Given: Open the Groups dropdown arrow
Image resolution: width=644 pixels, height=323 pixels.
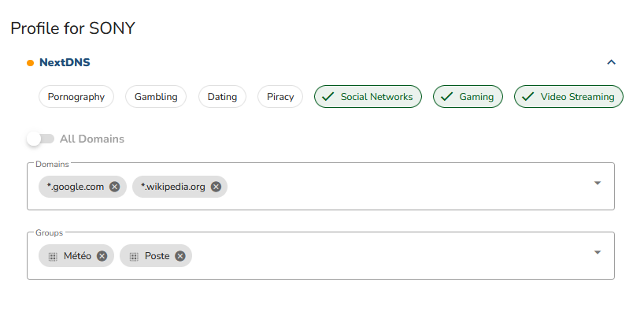Looking at the screenshot, I should (x=598, y=253).
